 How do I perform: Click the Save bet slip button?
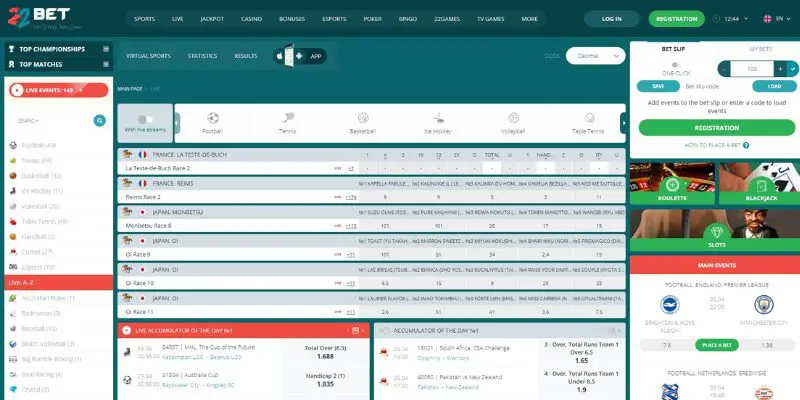(658, 86)
